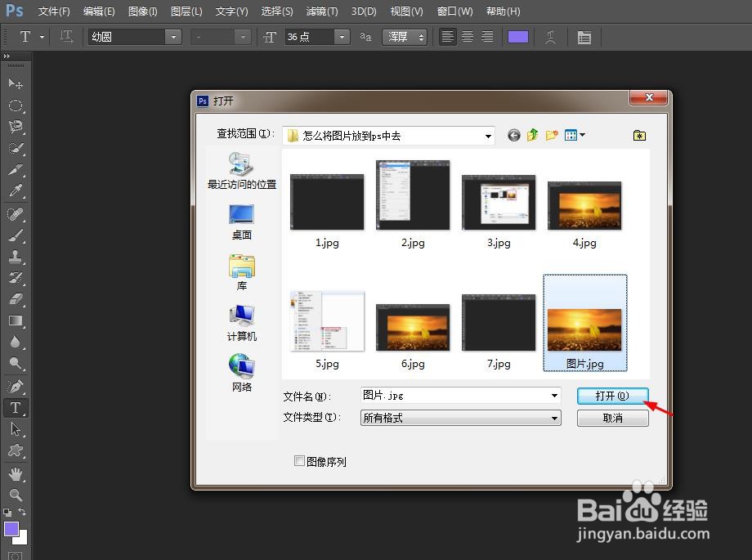
Task: Open the 浑厚 anti-aliasing dropdown
Action: [x=405, y=37]
